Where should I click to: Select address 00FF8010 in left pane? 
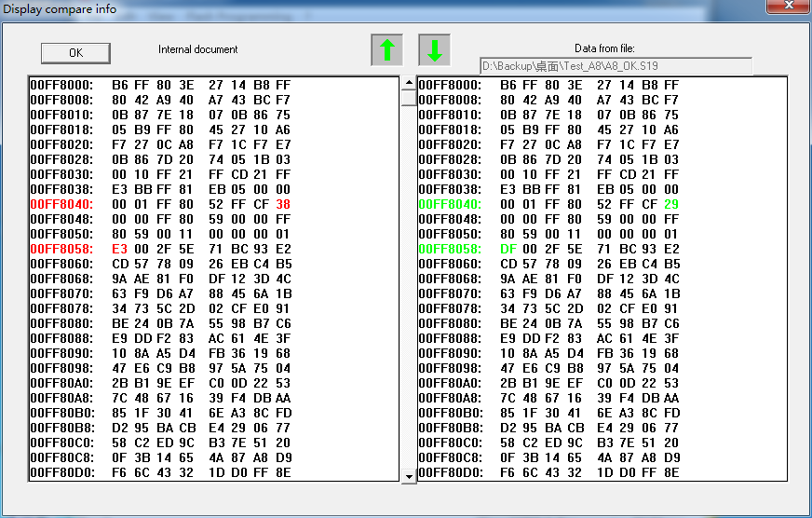point(61,115)
